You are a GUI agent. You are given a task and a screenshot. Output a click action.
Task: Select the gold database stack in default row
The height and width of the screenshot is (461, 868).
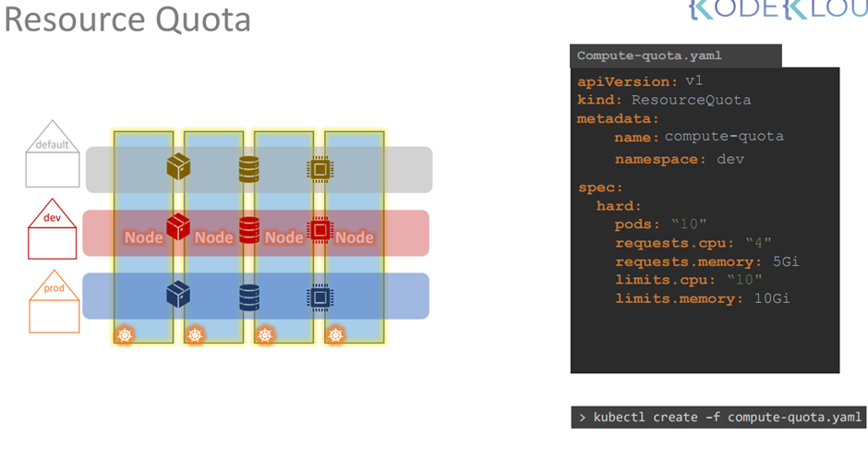pos(249,170)
